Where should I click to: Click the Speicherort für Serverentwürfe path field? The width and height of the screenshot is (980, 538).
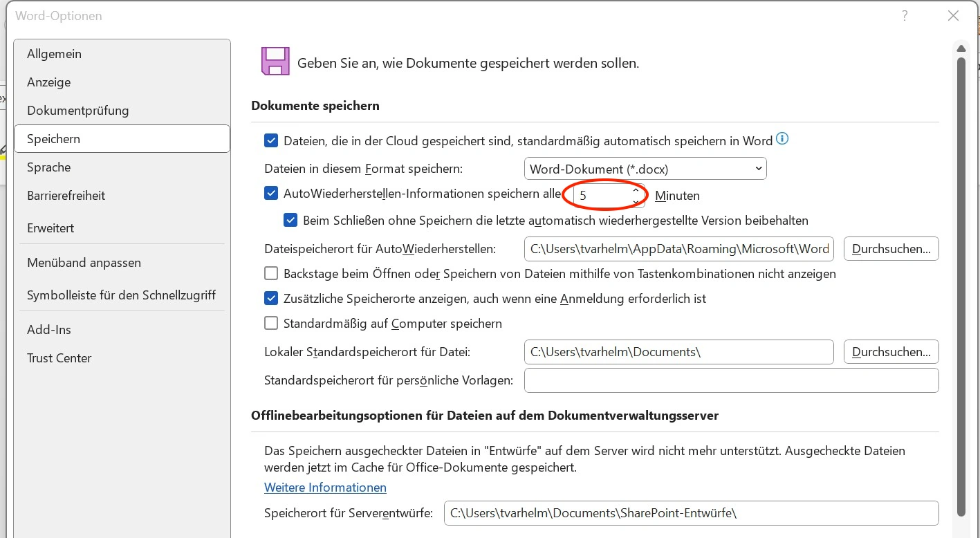[x=691, y=513]
